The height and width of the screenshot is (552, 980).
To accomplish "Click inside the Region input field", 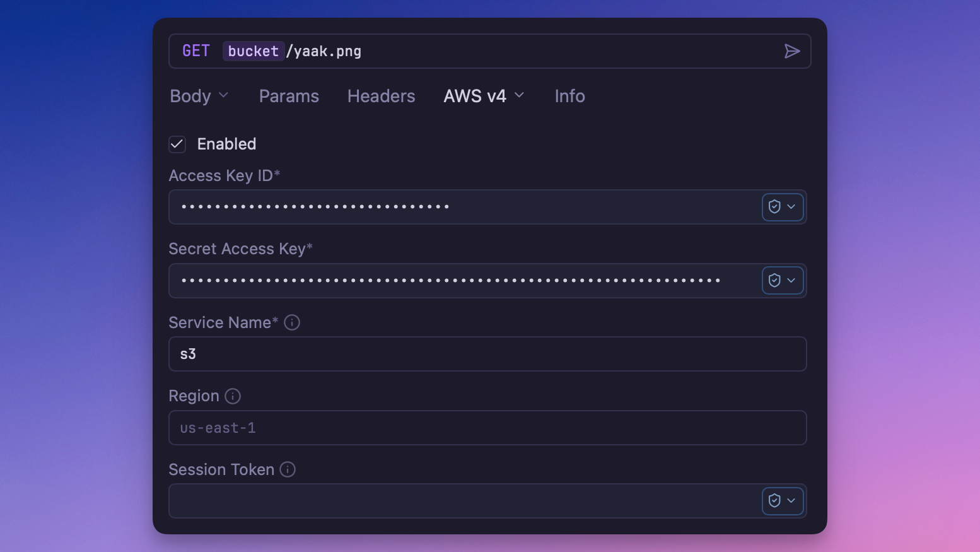I will (x=441, y=428).
